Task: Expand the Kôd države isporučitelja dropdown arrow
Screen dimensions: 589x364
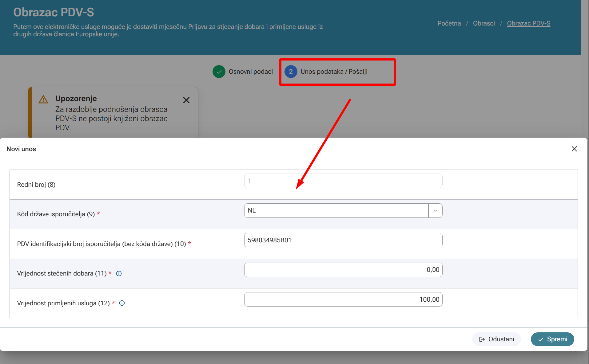Action: (435, 211)
